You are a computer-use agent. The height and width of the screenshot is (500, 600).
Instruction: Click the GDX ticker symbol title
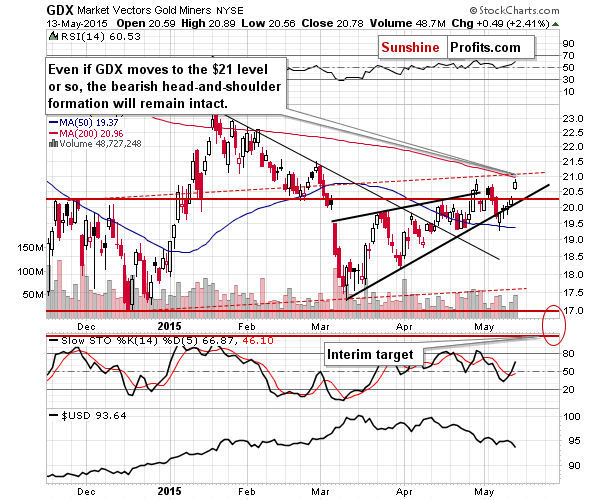click(x=60, y=10)
